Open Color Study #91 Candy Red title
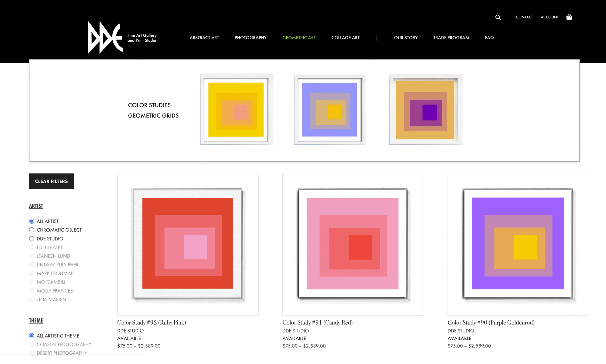 (x=317, y=323)
